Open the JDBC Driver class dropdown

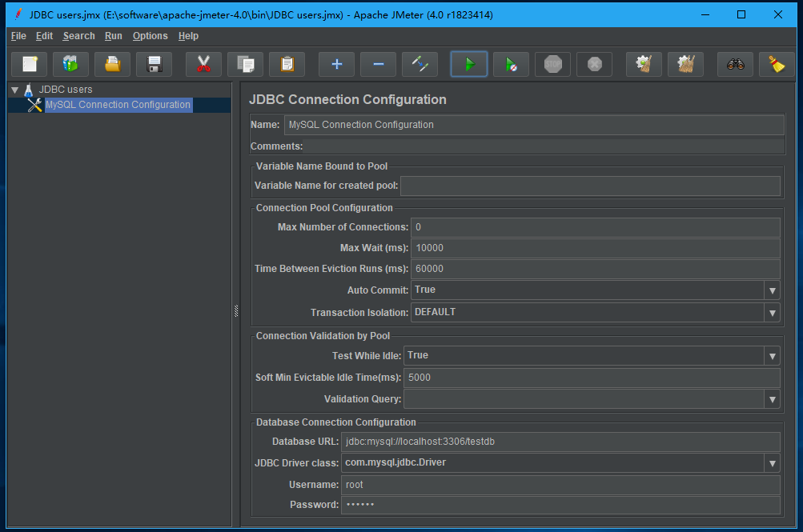pos(772,463)
